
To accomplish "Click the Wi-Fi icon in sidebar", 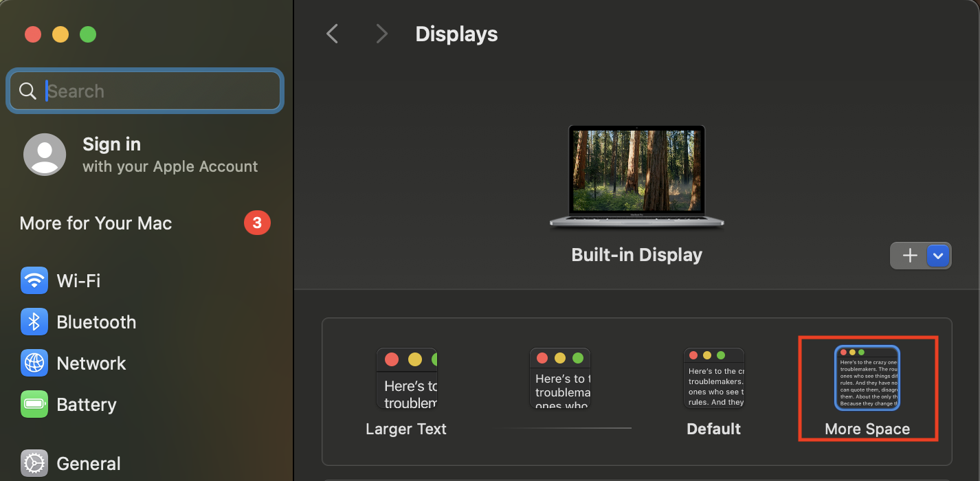I will (x=34, y=280).
